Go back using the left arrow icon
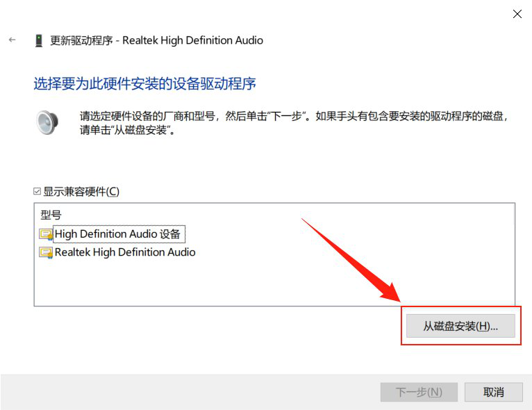Viewport: 532px width, 410px height. (13, 40)
